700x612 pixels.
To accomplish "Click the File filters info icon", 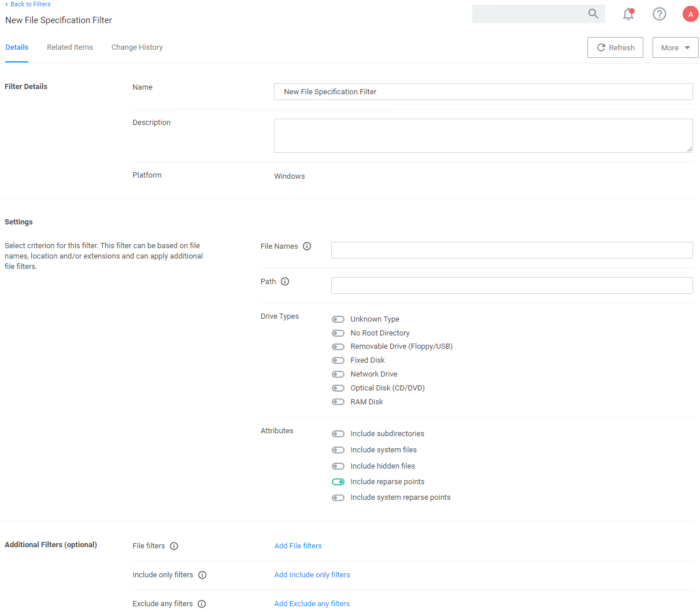I will click(174, 546).
